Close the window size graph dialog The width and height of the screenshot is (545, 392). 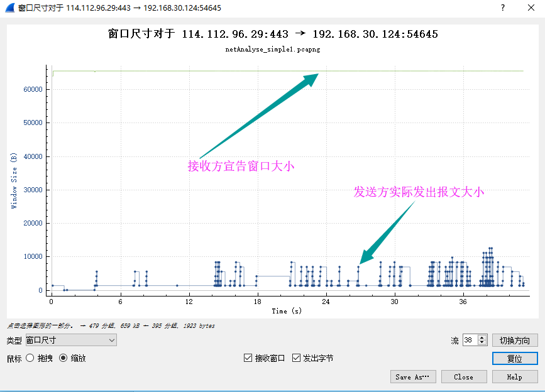pos(531,8)
